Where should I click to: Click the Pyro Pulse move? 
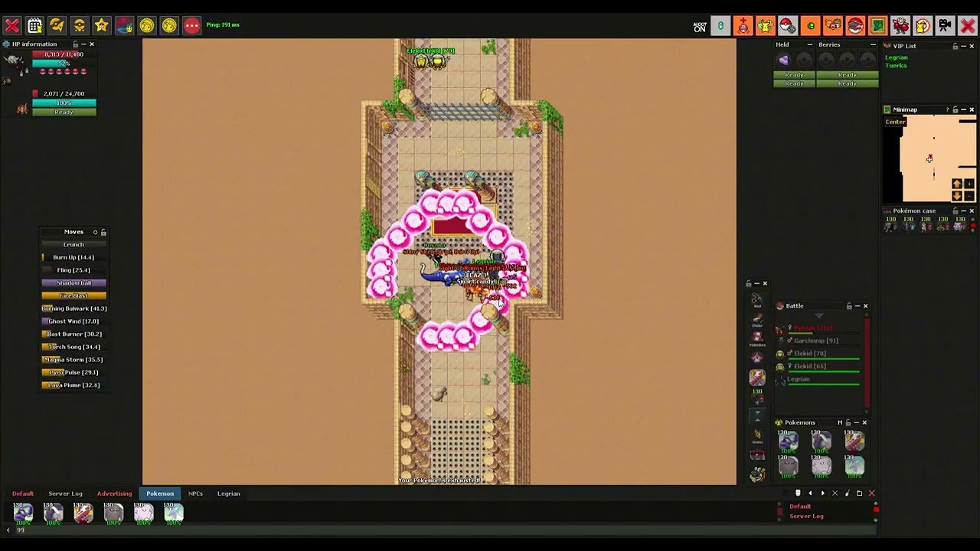point(74,372)
